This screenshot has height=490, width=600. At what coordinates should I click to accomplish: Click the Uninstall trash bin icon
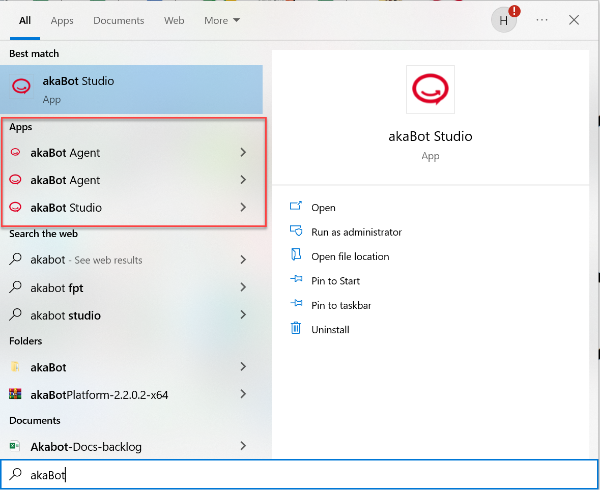pos(296,328)
